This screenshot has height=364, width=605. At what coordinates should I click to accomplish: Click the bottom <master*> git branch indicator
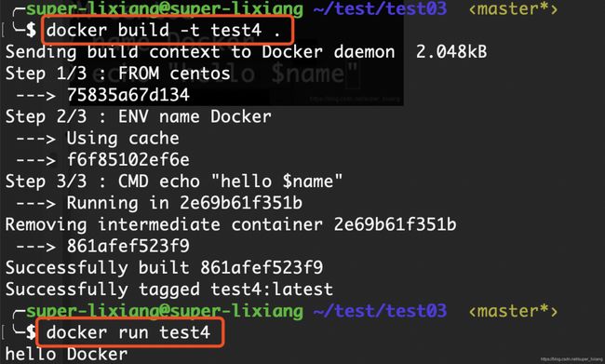(513, 311)
